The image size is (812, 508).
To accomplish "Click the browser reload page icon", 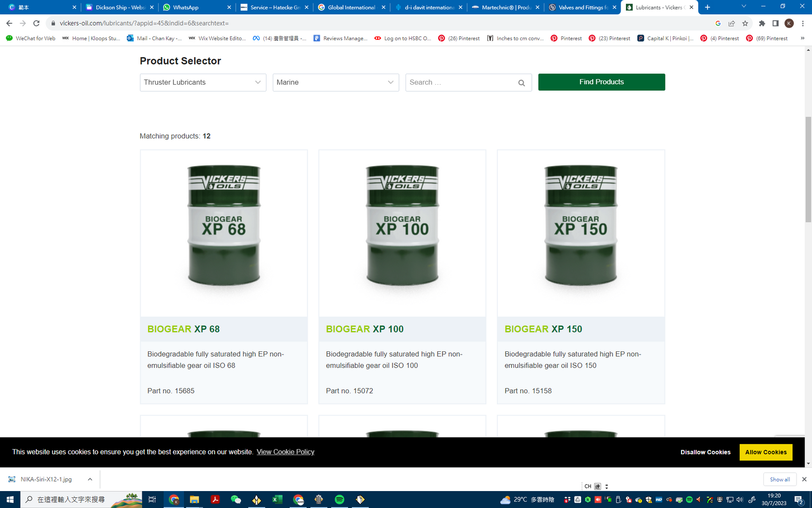I will click(36, 23).
